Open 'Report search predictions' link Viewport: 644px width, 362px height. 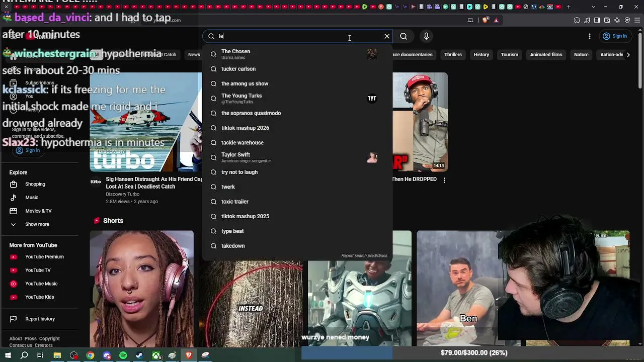(364, 256)
